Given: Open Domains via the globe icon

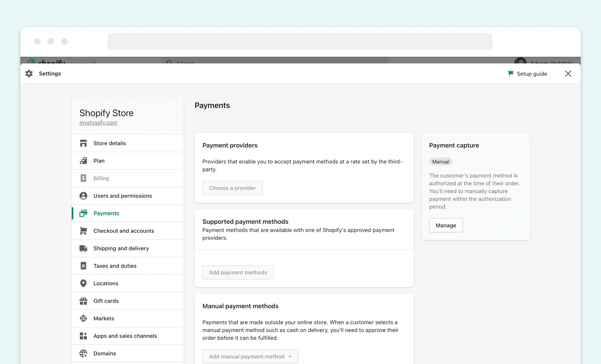Looking at the screenshot, I should 84,353.
